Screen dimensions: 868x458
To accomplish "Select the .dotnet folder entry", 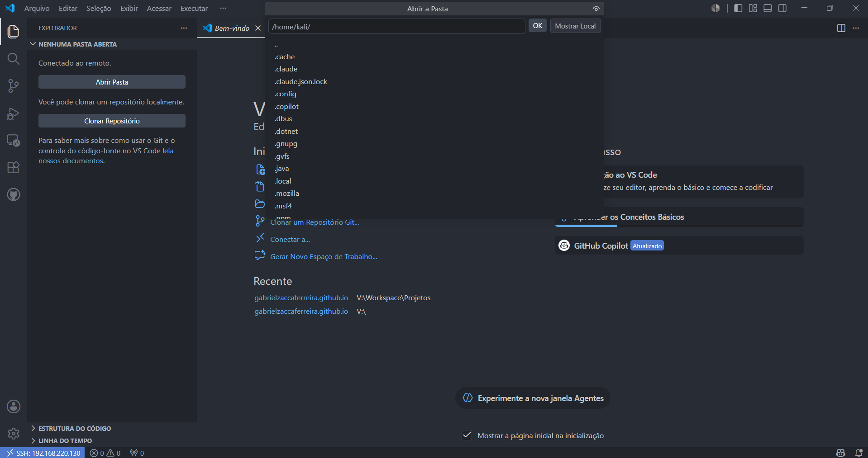I will pos(434,131).
